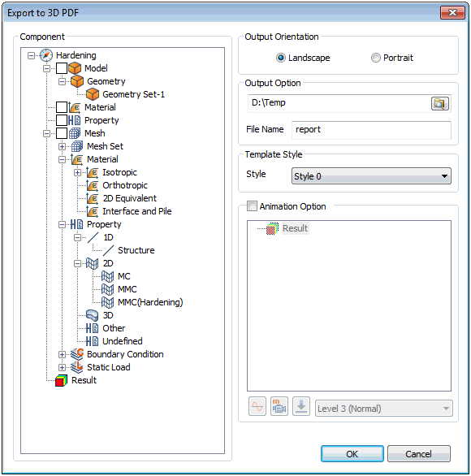The height and width of the screenshot is (476, 471).
Task: Close the Export to 3D PDF dialog
Action: pos(452,13)
